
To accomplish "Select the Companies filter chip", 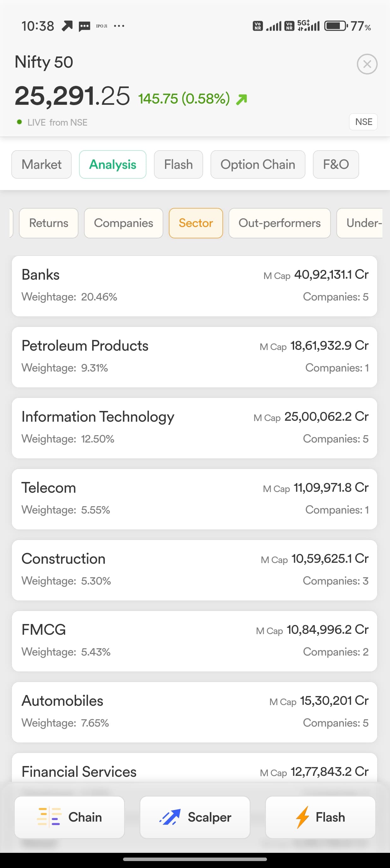I will [123, 223].
